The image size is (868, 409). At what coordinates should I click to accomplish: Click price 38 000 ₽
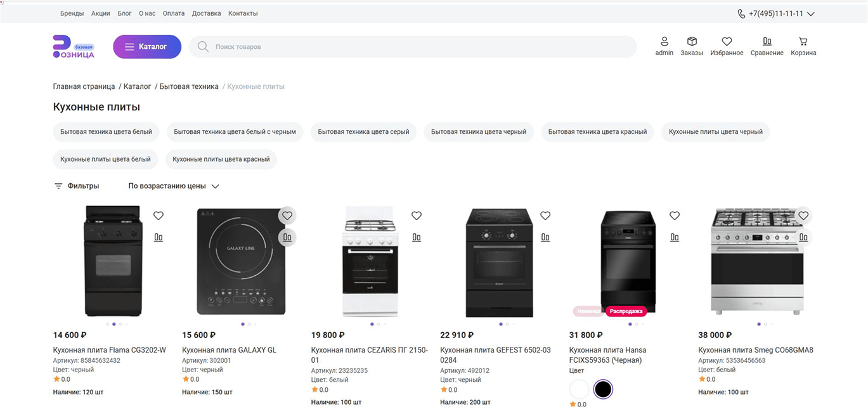715,335
